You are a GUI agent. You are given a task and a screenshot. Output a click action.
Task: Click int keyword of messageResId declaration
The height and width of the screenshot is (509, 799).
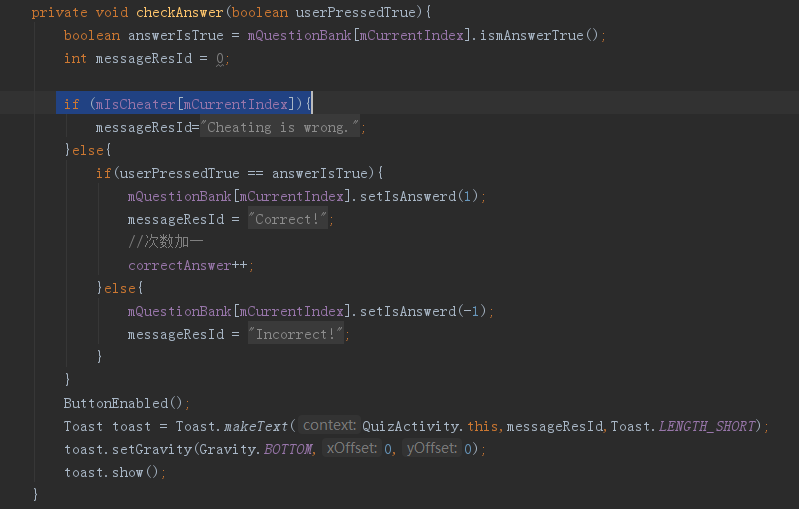[75, 59]
